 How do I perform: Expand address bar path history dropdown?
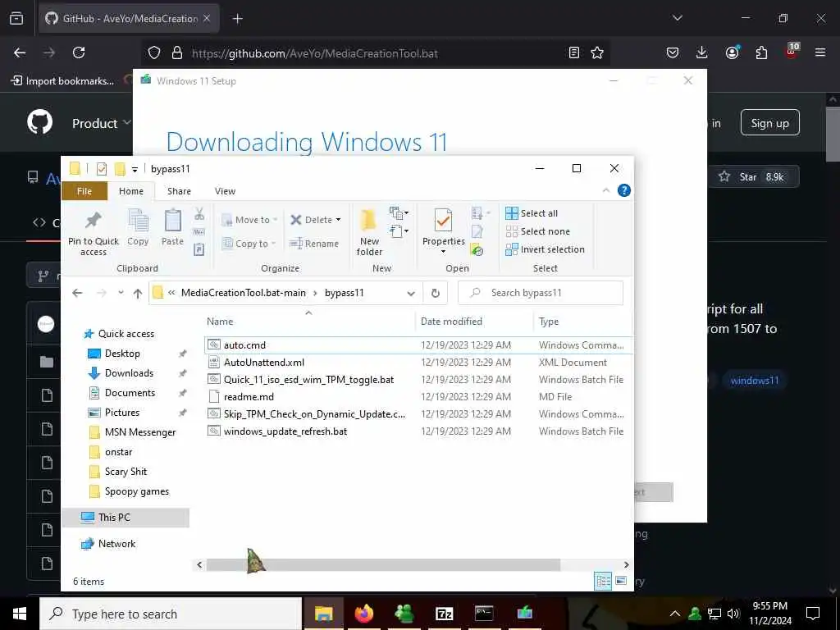pyautogui.click(x=411, y=293)
